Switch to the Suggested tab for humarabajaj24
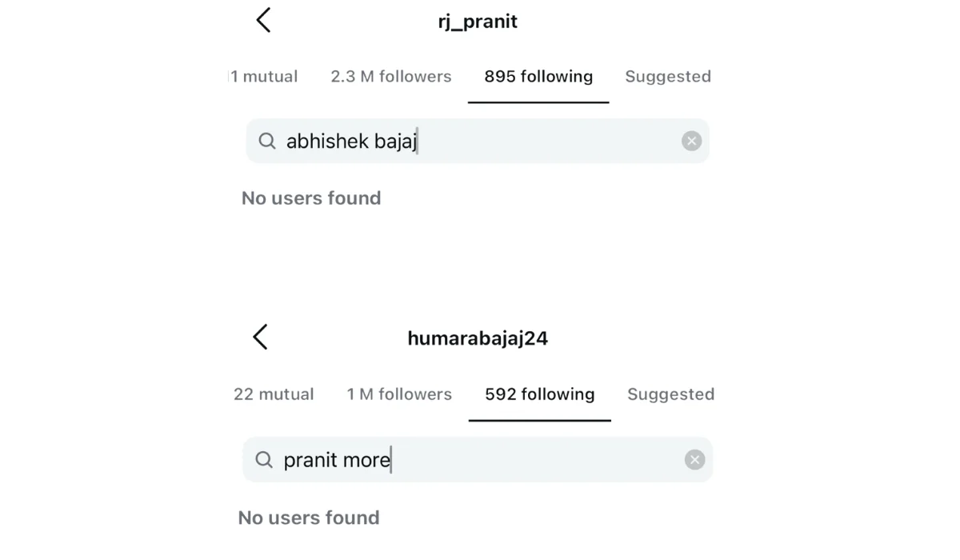 670,394
